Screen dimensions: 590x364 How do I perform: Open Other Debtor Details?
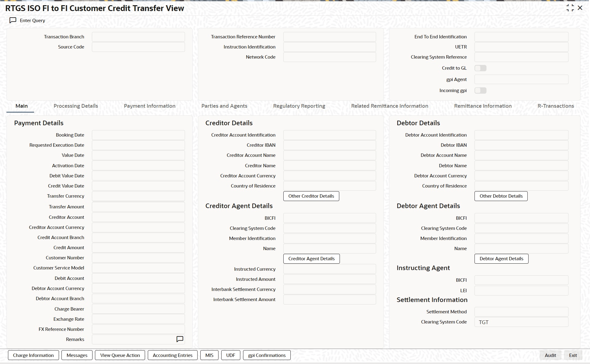pyautogui.click(x=501, y=196)
